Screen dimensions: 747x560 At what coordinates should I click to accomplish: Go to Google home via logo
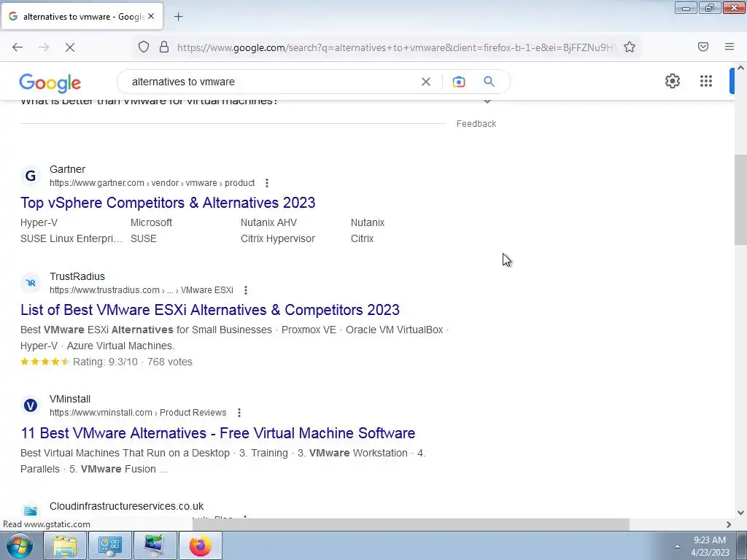tap(50, 83)
